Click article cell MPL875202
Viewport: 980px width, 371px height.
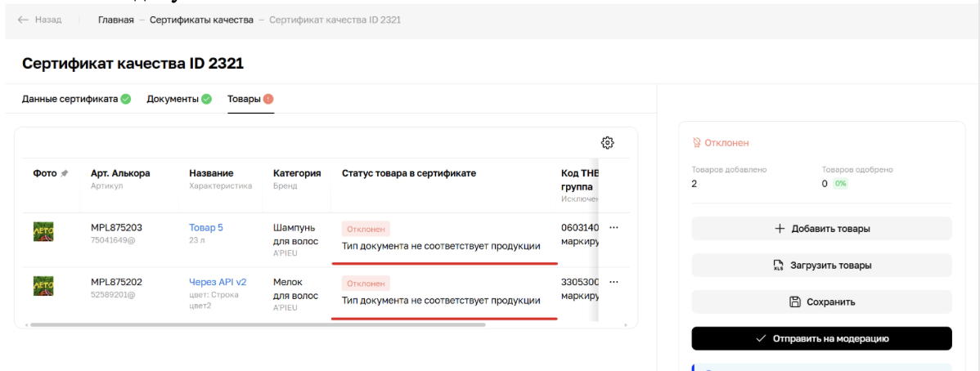point(116,282)
